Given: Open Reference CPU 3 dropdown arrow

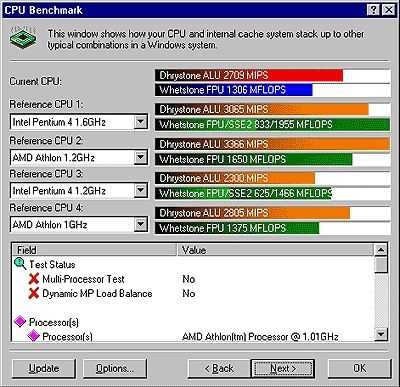Looking at the screenshot, I should pyautogui.click(x=141, y=190).
